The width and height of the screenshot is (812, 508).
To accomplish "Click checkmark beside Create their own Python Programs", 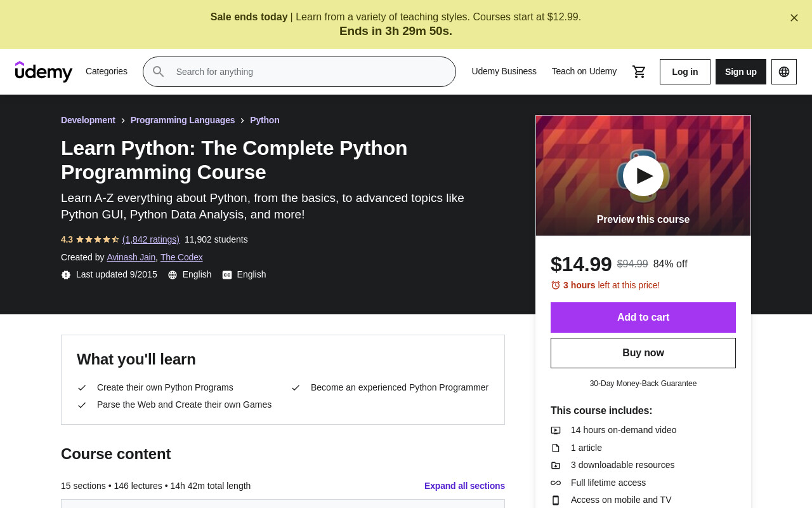I will [x=82, y=388].
